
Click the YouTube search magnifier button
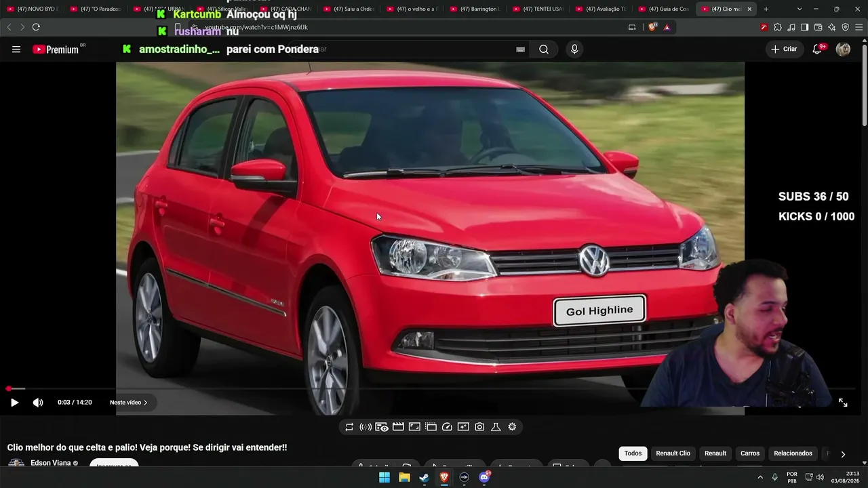(544, 49)
